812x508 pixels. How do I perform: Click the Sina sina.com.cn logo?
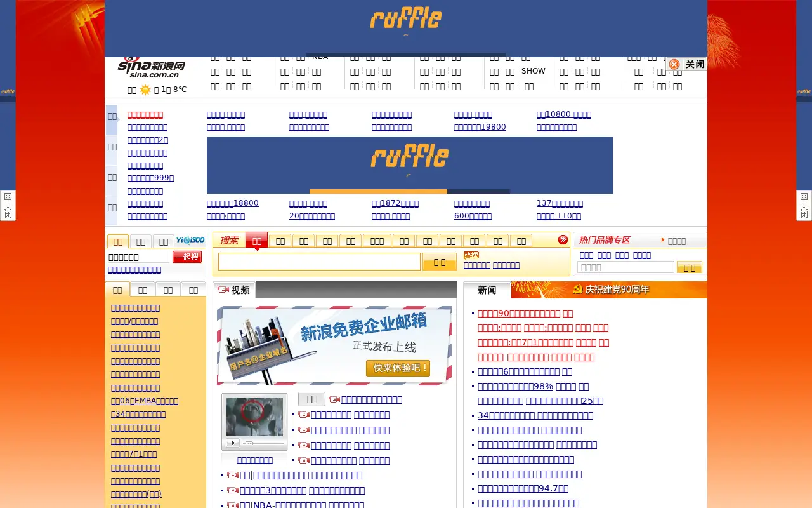pyautogui.click(x=151, y=67)
